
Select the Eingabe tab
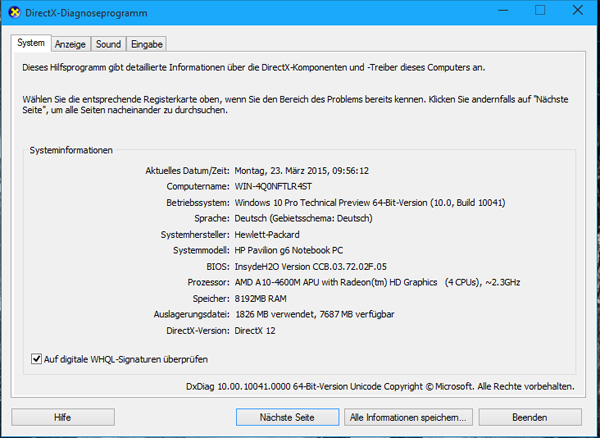click(147, 44)
